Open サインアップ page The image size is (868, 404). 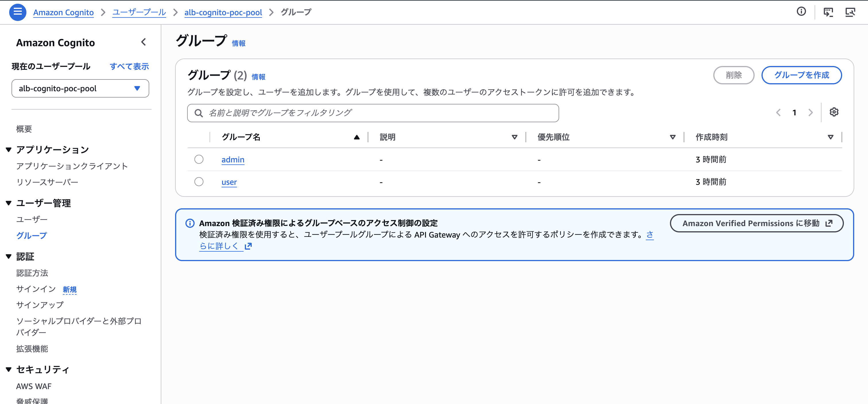(40, 305)
